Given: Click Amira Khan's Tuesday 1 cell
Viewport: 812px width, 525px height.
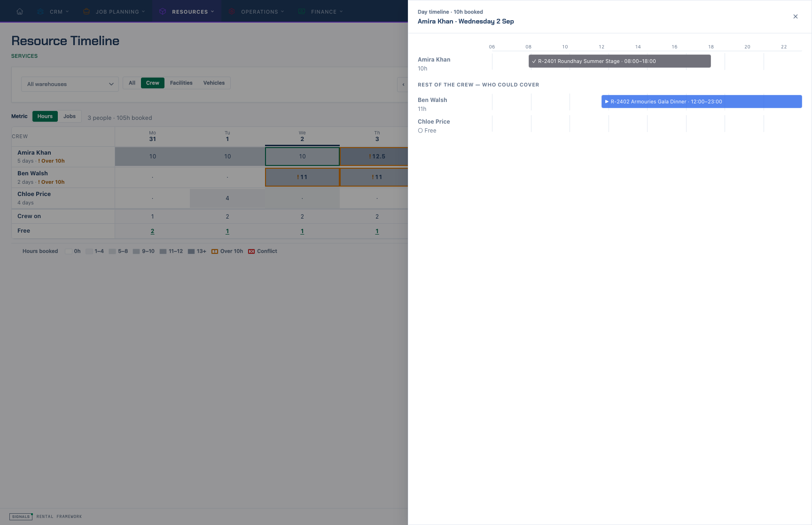Looking at the screenshot, I should coord(227,157).
